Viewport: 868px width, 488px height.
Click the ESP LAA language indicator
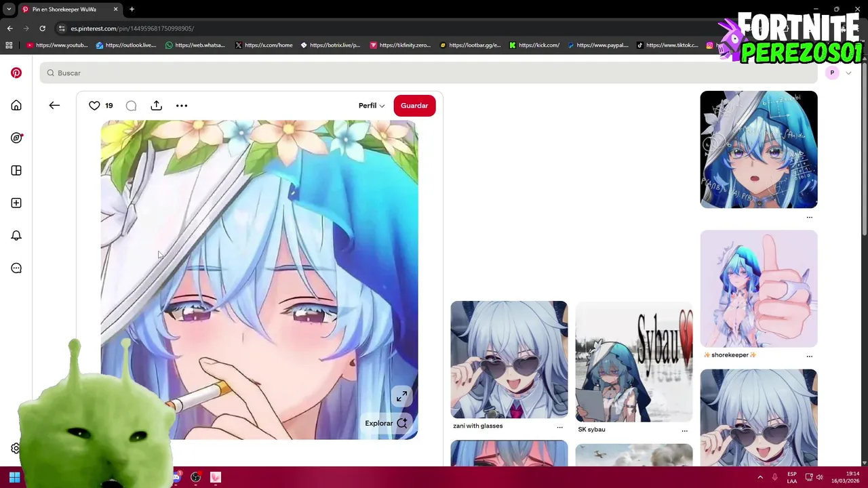(x=792, y=477)
